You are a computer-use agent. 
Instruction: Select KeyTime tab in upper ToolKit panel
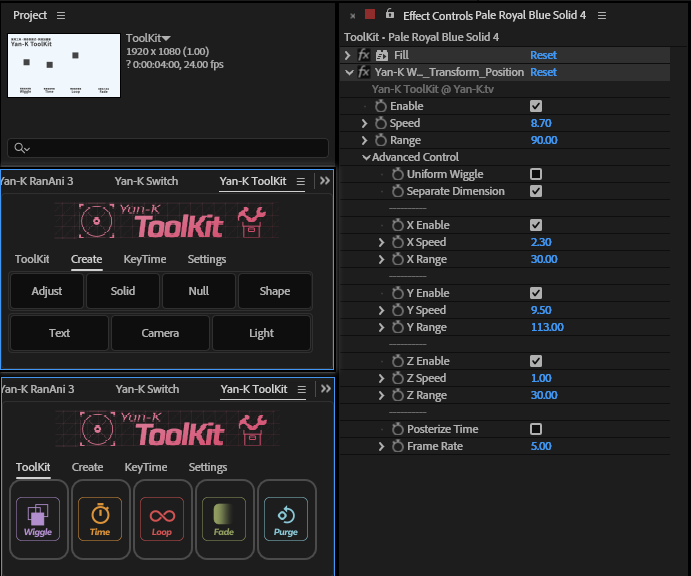pyautogui.click(x=145, y=259)
